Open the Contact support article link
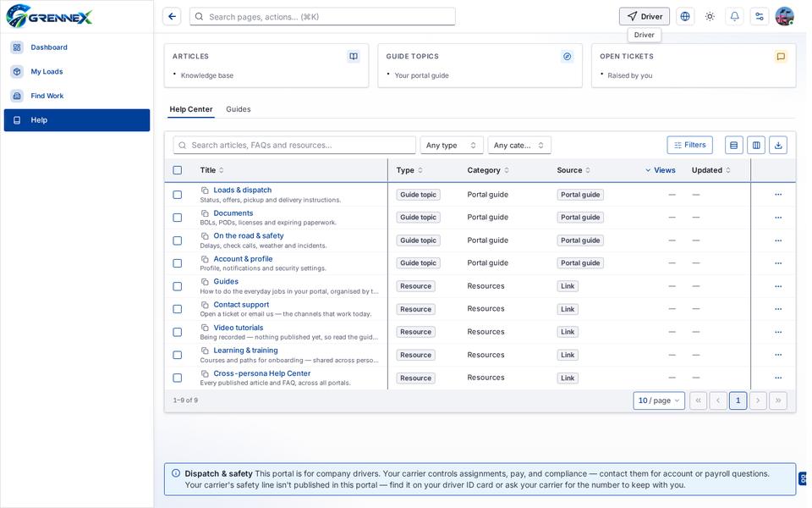Image resolution: width=812 pixels, height=508 pixels. (x=241, y=305)
